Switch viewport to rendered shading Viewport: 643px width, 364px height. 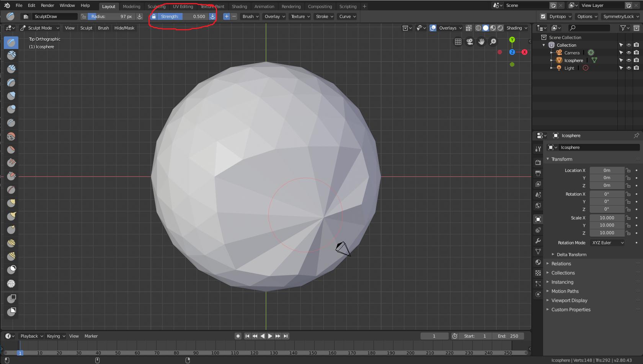click(x=500, y=28)
